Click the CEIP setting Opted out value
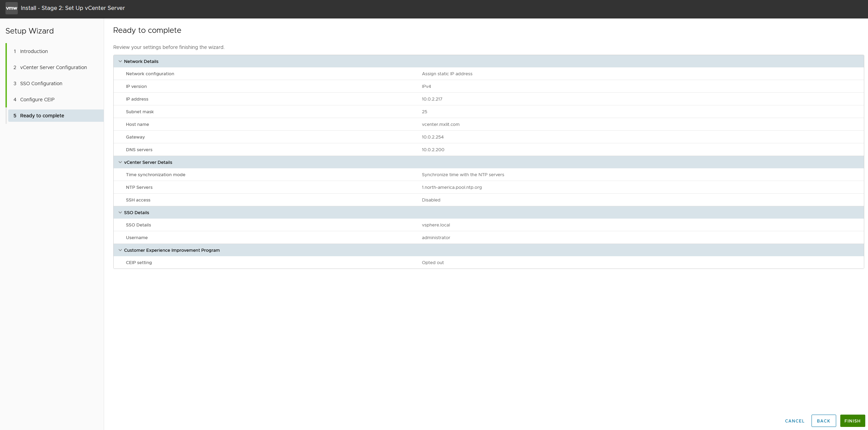 coord(433,263)
